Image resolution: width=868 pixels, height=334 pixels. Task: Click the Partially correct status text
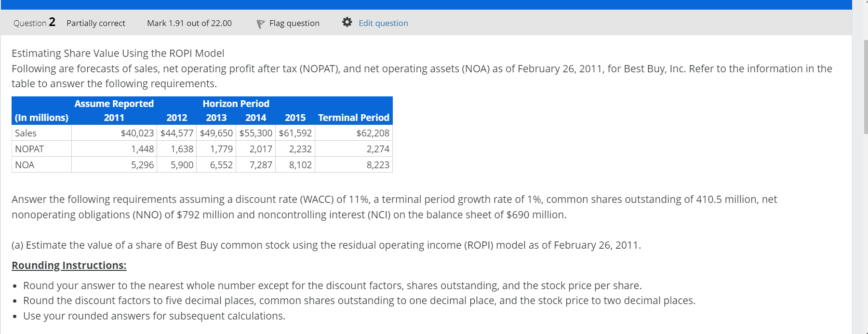coord(96,23)
